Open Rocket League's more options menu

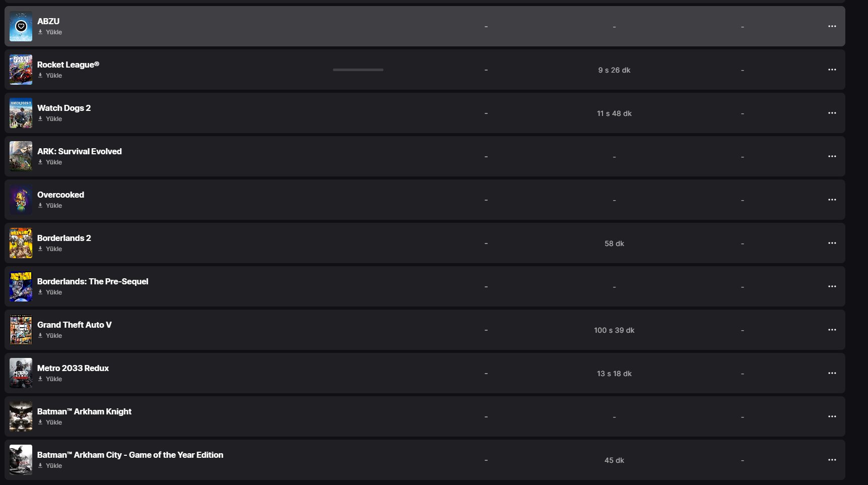(832, 70)
